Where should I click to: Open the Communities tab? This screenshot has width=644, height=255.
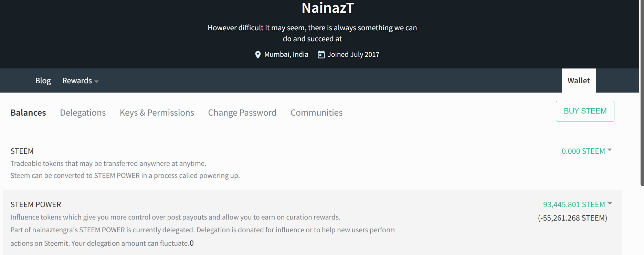316,113
